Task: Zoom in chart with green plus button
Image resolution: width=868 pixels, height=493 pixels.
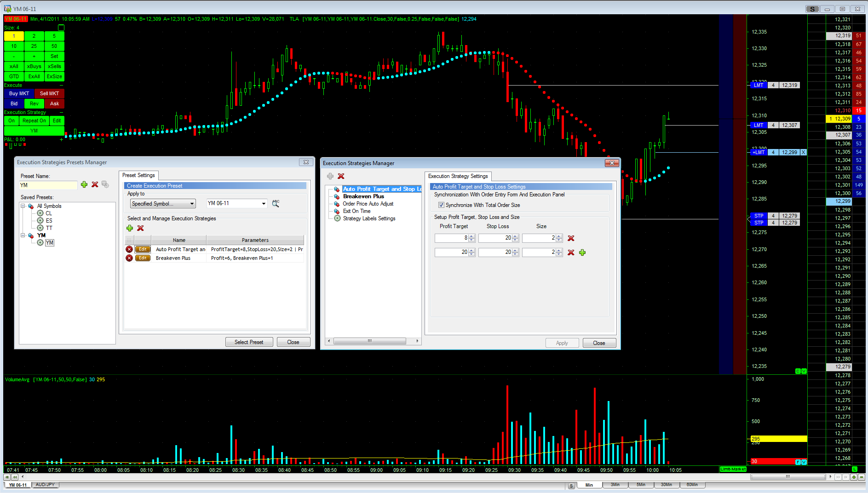Action: [x=854, y=477]
